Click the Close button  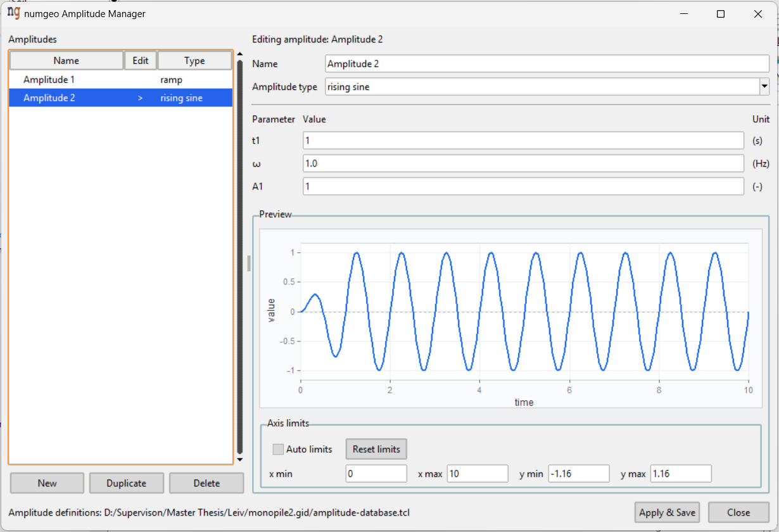738,512
